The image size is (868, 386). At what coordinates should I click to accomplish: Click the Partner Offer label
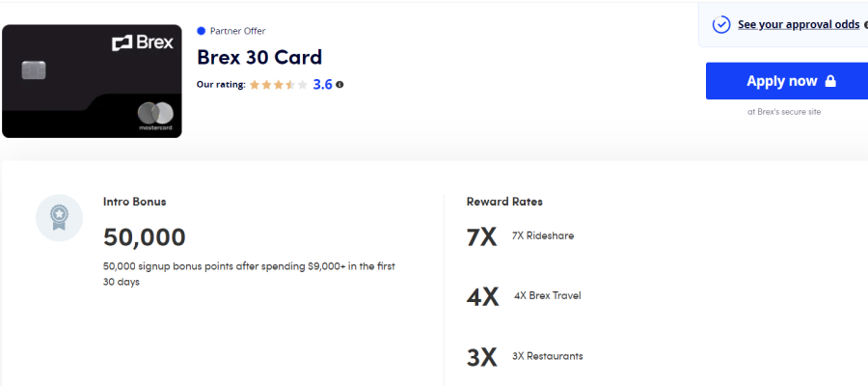click(x=238, y=31)
